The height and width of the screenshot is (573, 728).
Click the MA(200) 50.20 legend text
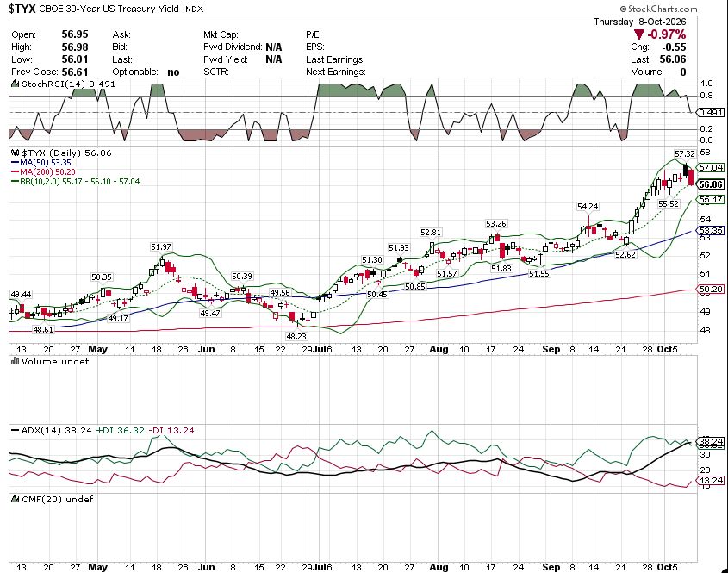pos(48,171)
